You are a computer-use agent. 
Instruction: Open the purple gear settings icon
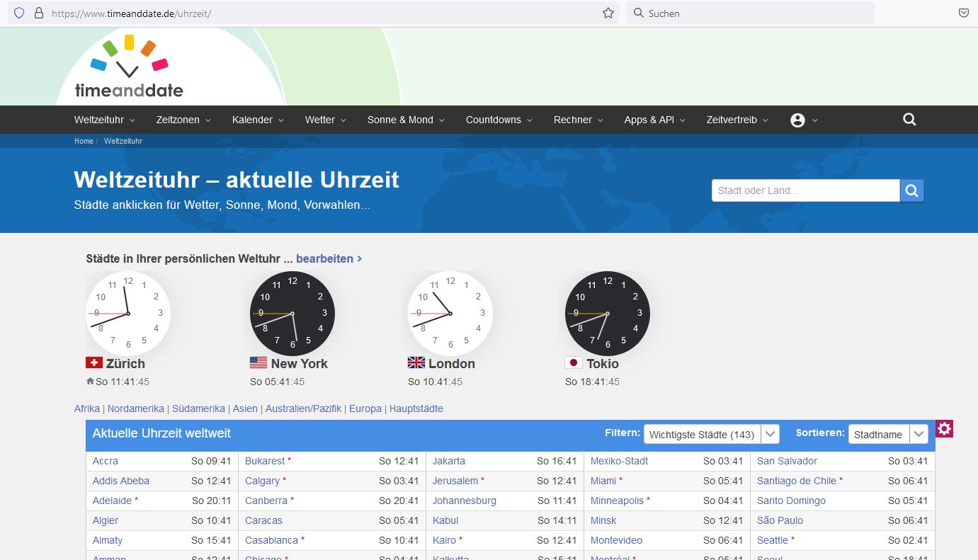pyautogui.click(x=944, y=429)
